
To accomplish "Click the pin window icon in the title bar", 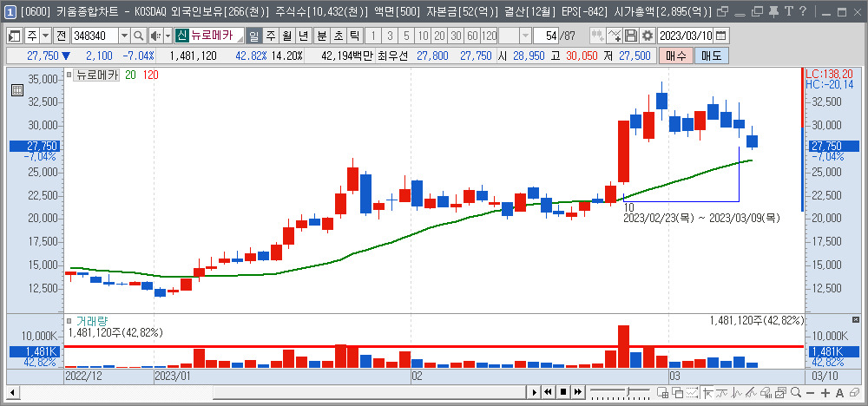I will coord(774,10).
